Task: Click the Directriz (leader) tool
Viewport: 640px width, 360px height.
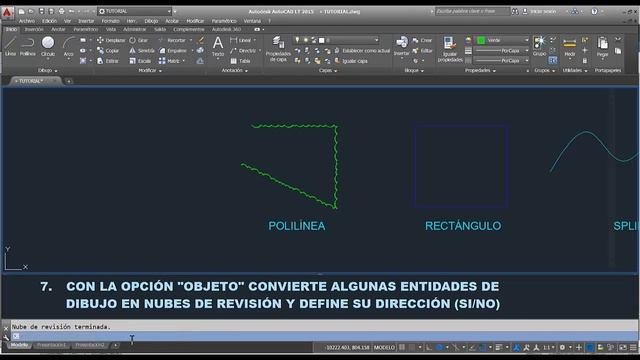Action: [243, 51]
